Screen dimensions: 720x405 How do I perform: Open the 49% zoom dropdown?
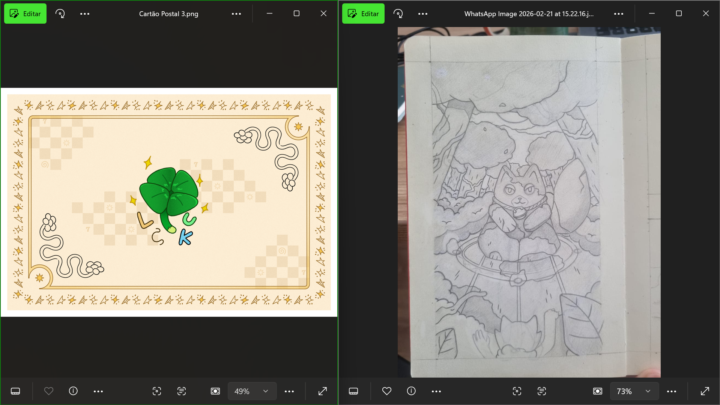tap(252, 391)
